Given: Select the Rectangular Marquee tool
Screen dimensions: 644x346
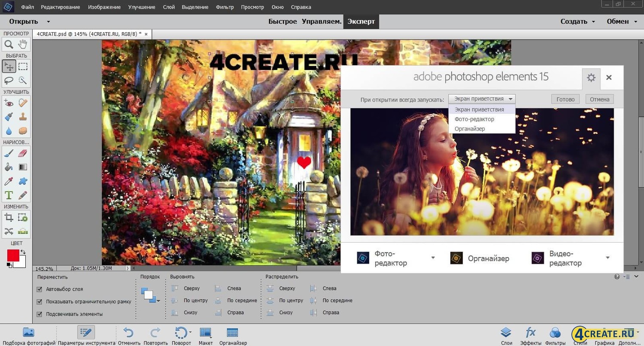Looking at the screenshot, I should click(23, 66).
